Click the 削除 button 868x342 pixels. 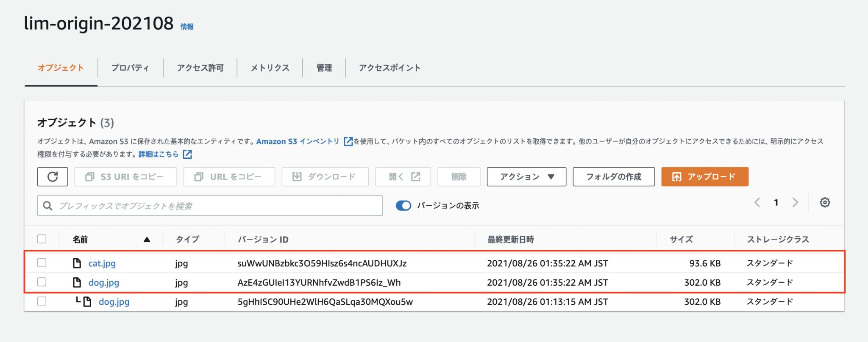click(459, 177)
